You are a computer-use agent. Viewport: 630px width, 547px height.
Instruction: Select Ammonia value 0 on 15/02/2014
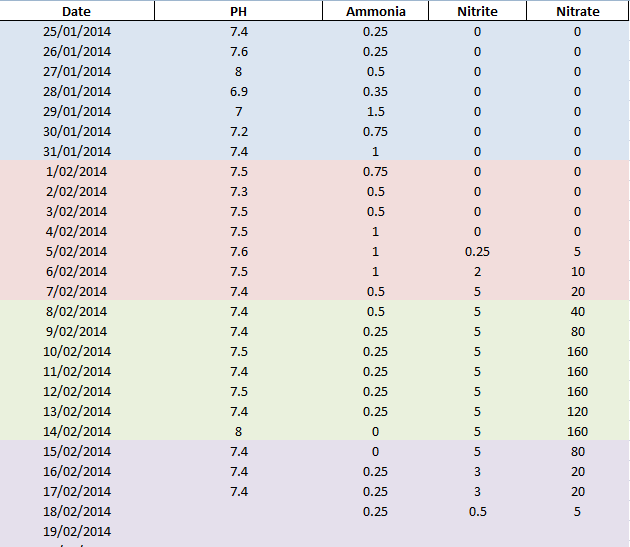(x=376, y=451)
